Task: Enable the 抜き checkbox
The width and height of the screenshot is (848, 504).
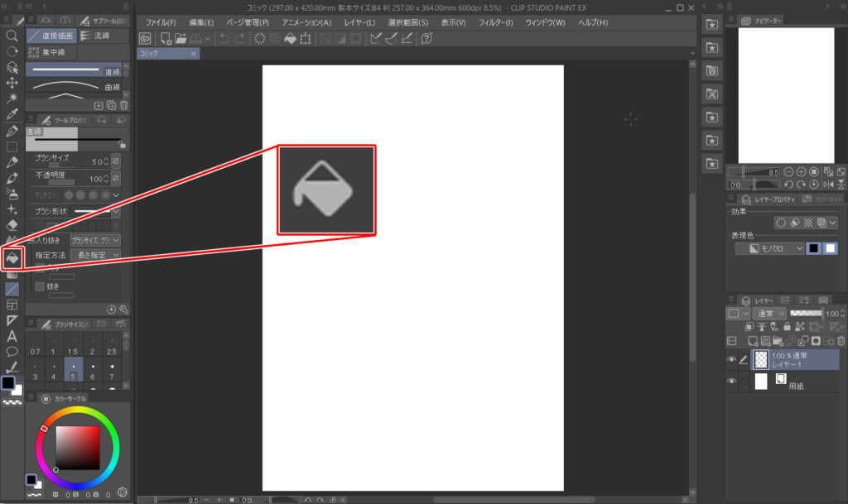Action: (x=39, y=286)
